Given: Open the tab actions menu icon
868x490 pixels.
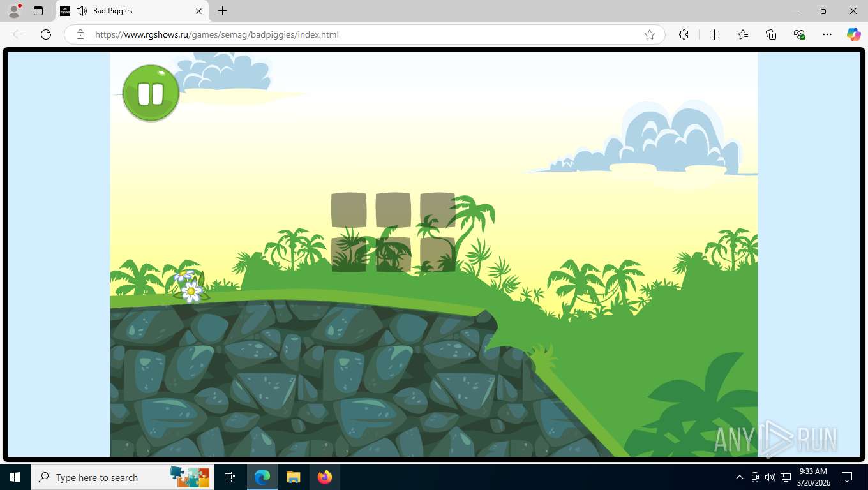Looking at the screenshot, I should click(38, 11).
